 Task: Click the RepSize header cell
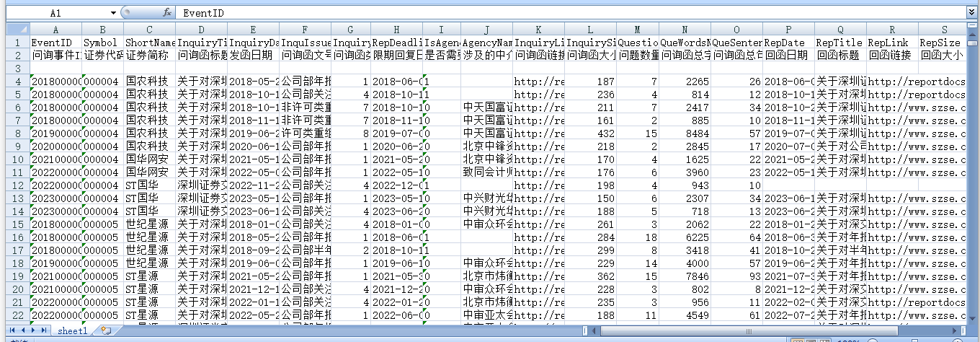[943, 43]
